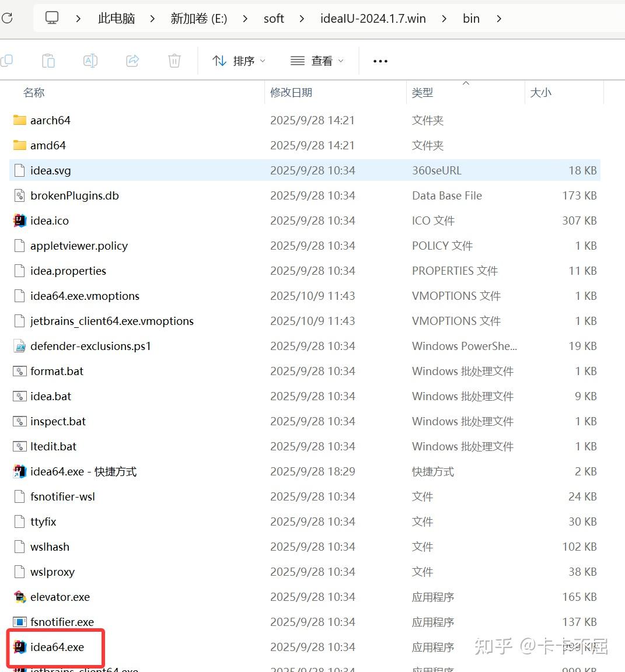Click the elevator.exe application icon

click(20, 597)
